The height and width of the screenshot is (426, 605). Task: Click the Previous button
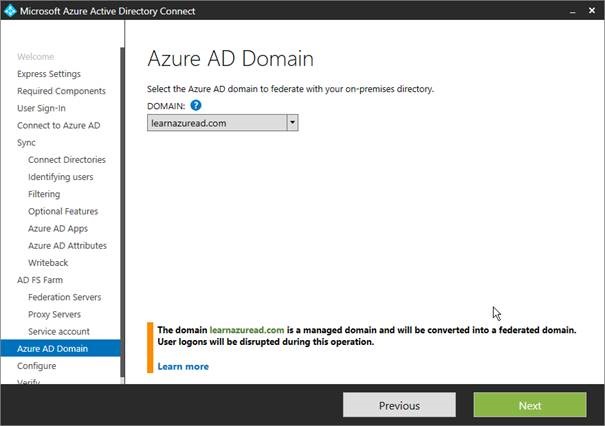pos(399,405)
